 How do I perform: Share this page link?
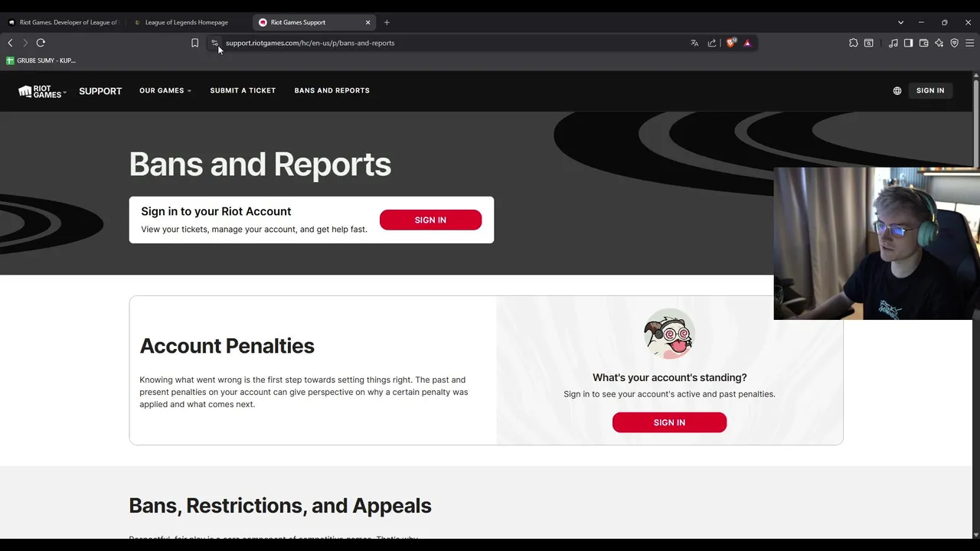pos(712,43)
